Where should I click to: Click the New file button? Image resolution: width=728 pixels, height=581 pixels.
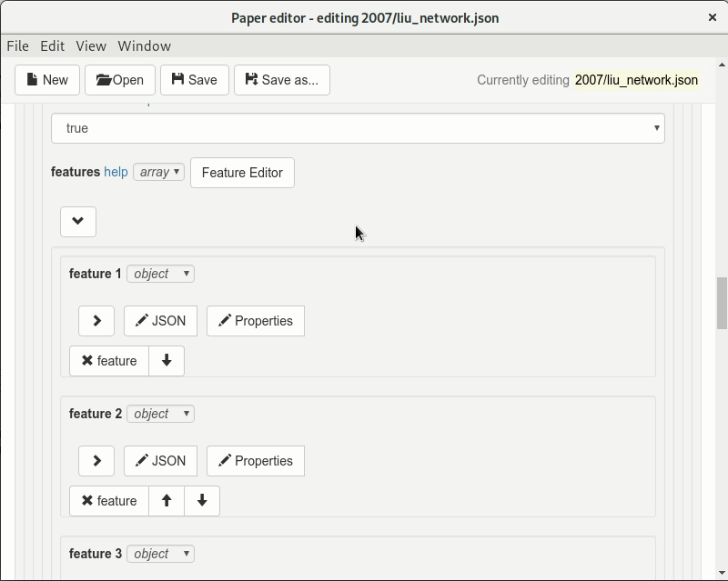pos(47,80)
